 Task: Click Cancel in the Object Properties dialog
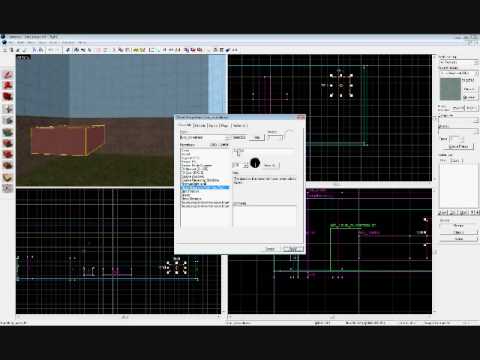point(270,249)
